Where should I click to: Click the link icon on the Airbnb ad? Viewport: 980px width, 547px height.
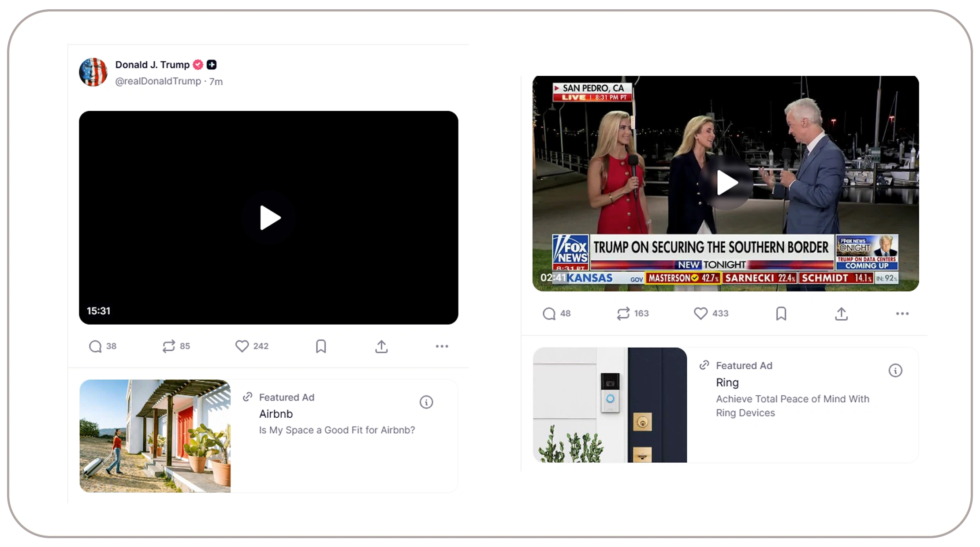248,397
